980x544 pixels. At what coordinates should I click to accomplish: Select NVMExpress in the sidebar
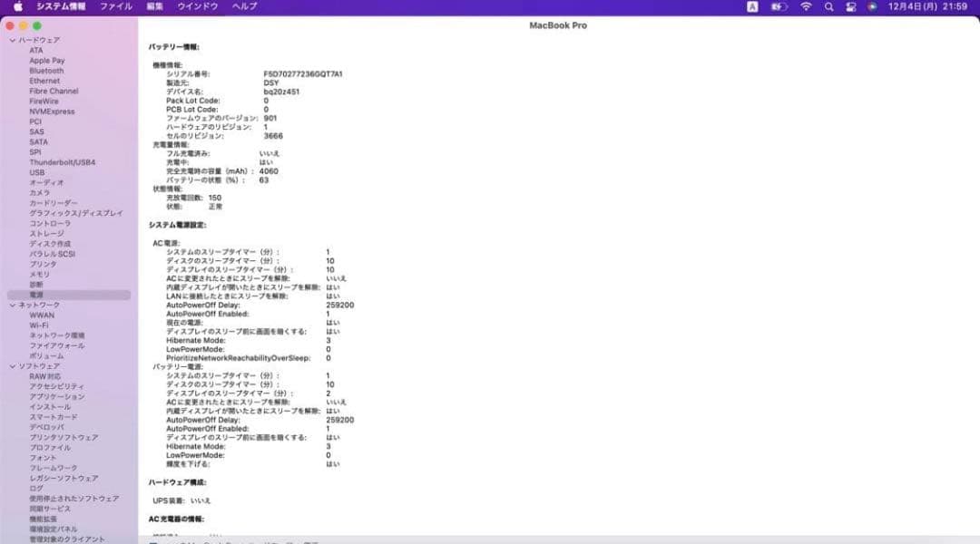click(x=52, y=112)
